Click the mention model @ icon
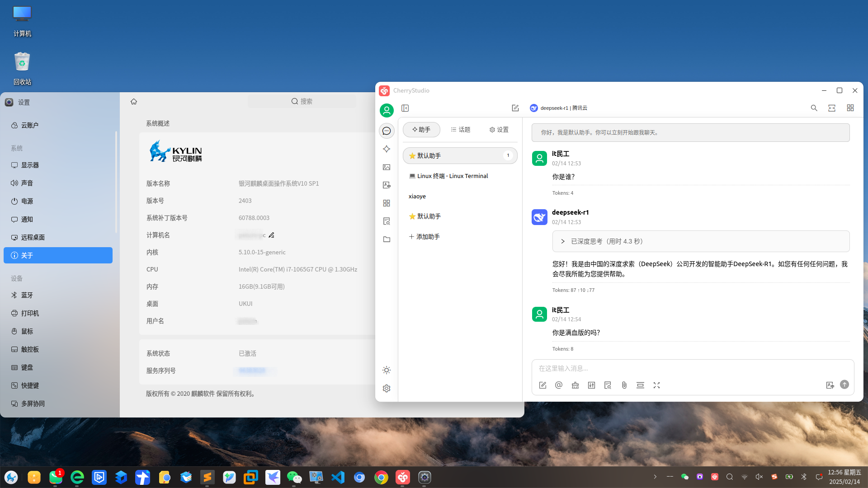Viewport: 868px width, 488px height. [559, 385]
